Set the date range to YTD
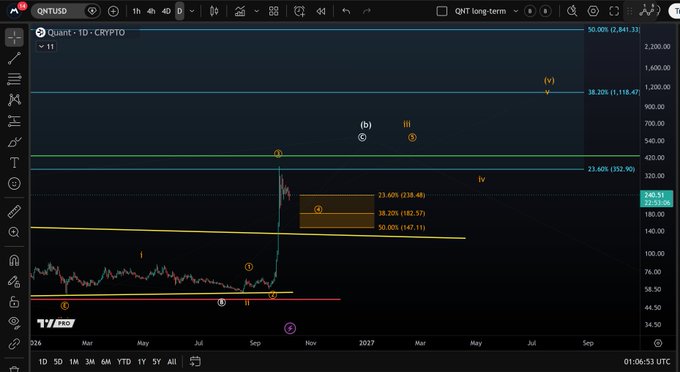 point(124,361)
